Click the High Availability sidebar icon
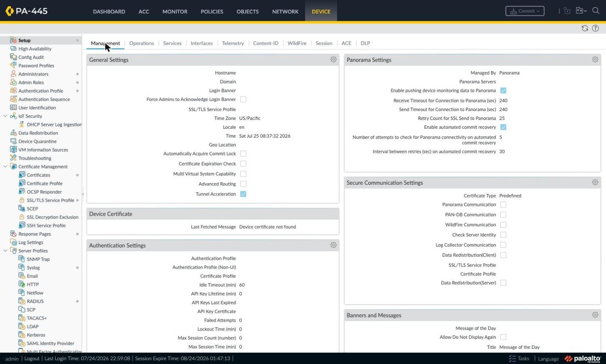The width and height of the screenshot is (606, 364). [x=13, y=49]
